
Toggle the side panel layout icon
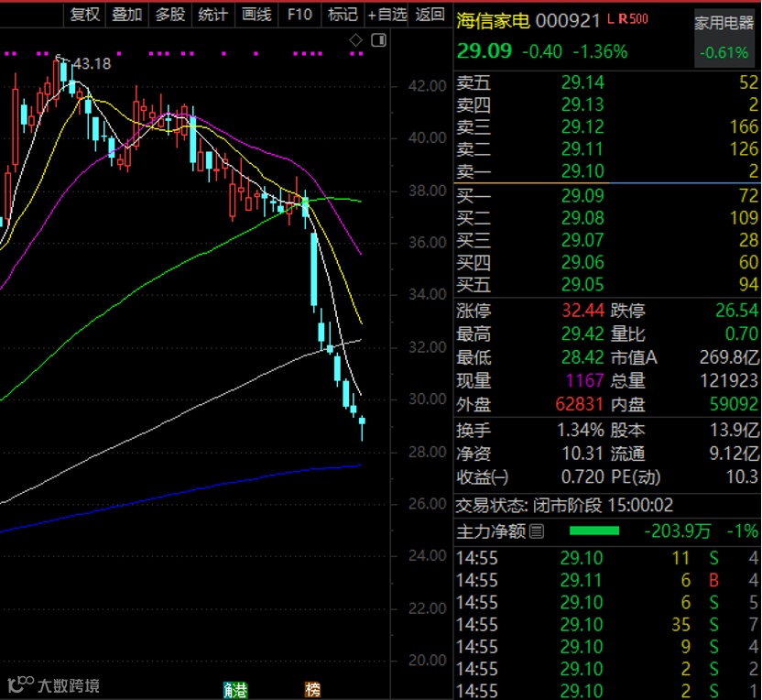click(378, 40)
